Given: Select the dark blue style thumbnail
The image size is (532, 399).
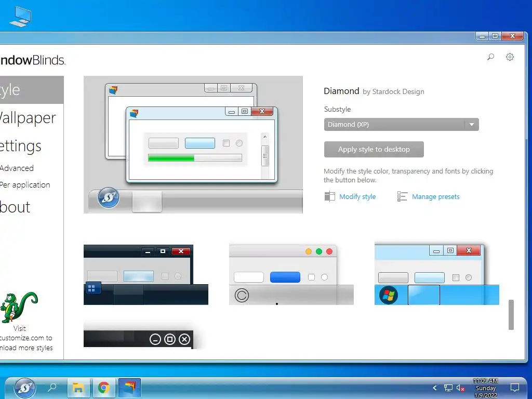Looking at the screenshot, I should [146, 275].
